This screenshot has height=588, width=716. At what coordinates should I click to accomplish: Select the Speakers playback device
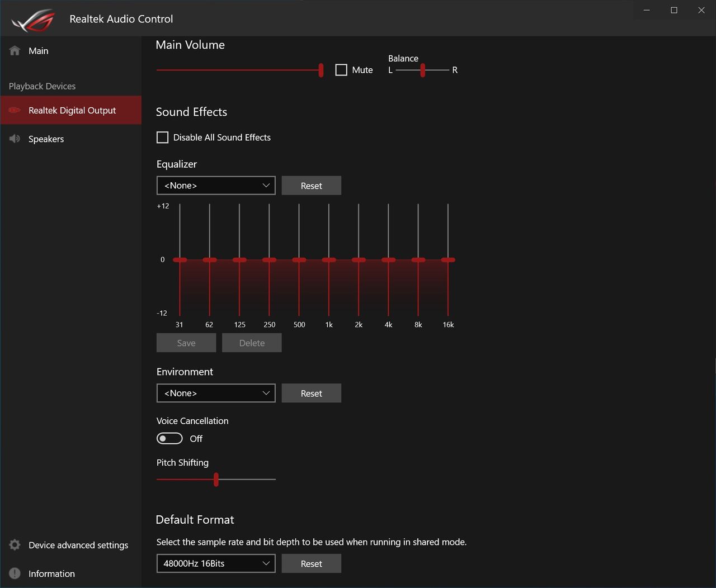click(x=70, y=139)
